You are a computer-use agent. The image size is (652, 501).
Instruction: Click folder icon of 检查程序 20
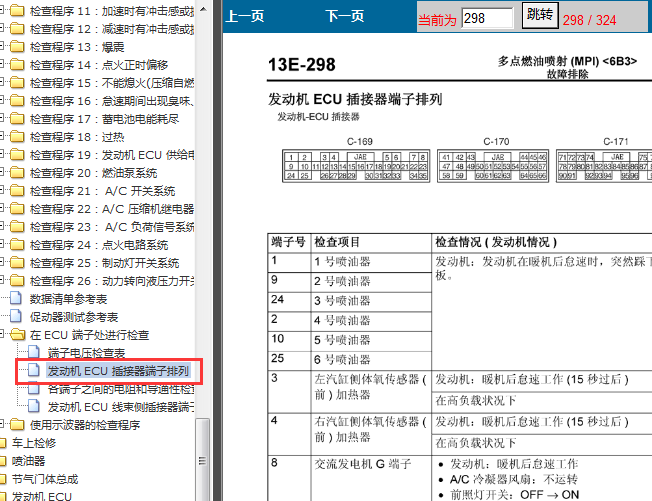pos(17,173)
